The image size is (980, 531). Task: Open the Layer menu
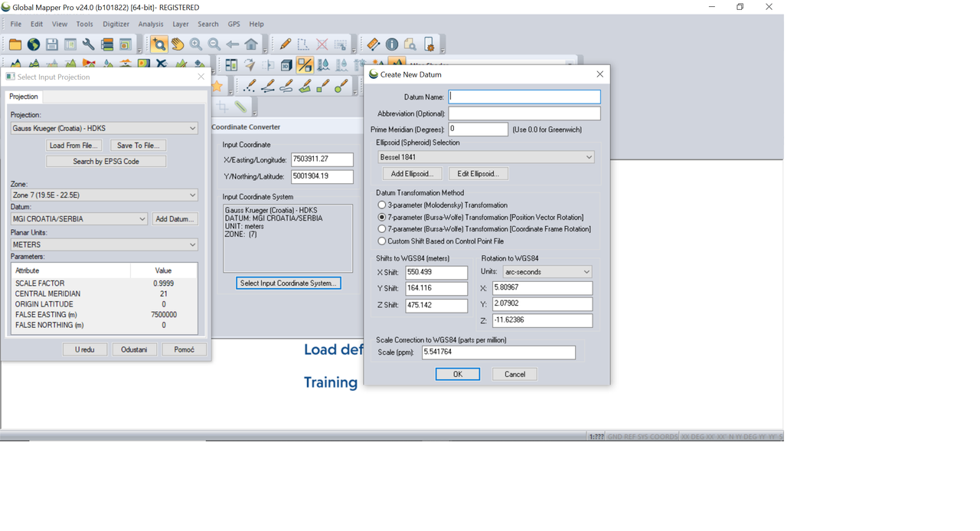point(181,24)
